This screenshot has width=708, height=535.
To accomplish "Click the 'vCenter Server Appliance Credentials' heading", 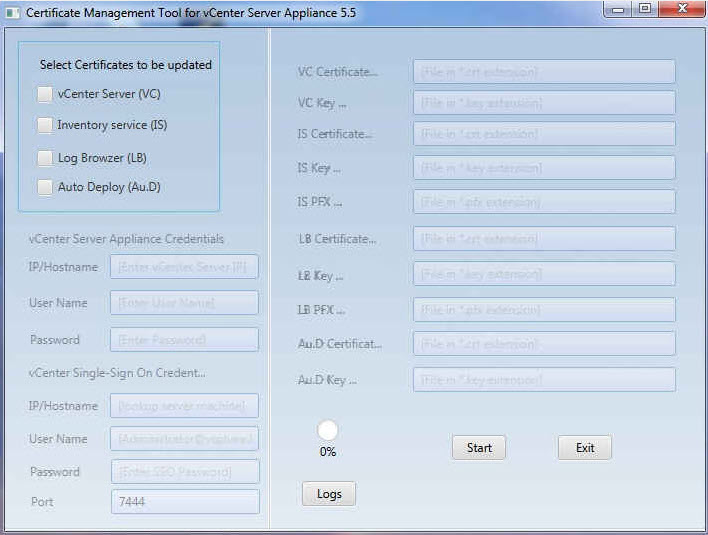I will 126,239.
